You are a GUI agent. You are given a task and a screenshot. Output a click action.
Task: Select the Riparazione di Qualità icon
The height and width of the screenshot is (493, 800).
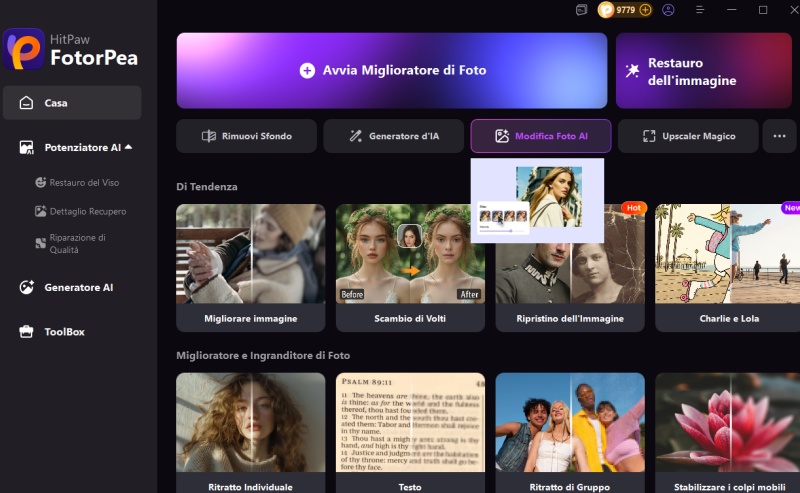pos(40,243)
